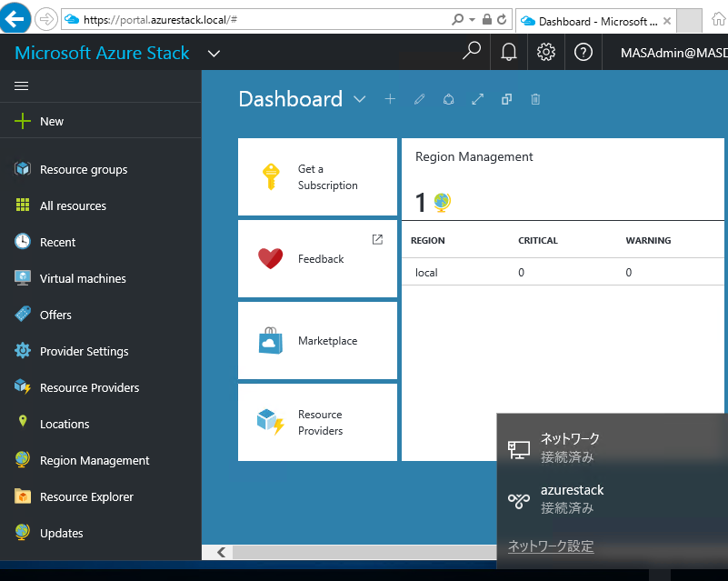The width and height of the screenshot is (728, 581).
Task: Open the Resource Providers dashboard tile
Action: point(317,422)
